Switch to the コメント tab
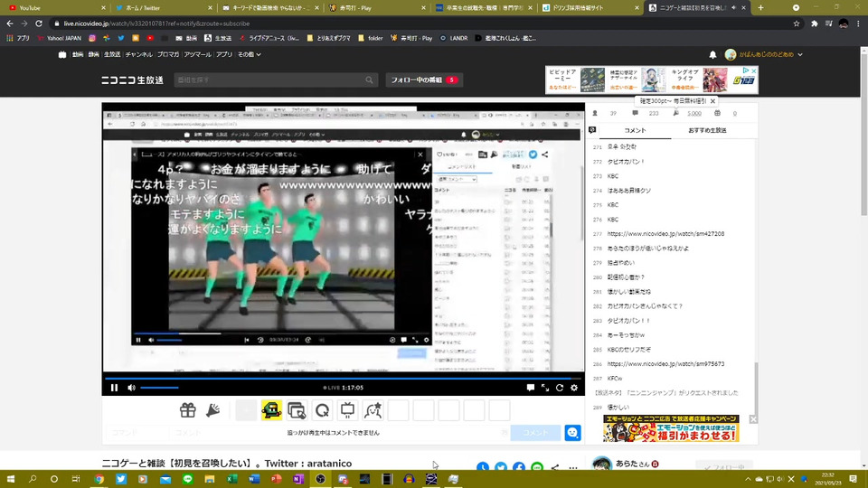Viewport: 868px width, 488px height. (x=635, y=130)
